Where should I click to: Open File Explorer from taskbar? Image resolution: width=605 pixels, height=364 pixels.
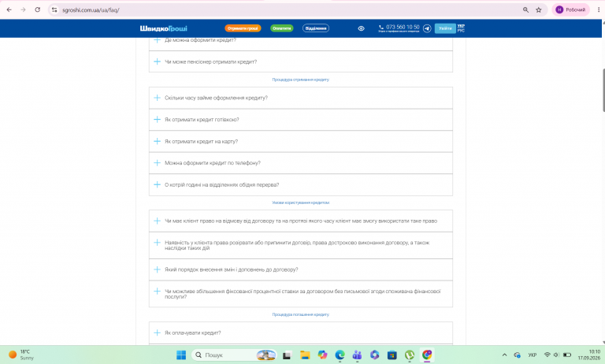305,355
